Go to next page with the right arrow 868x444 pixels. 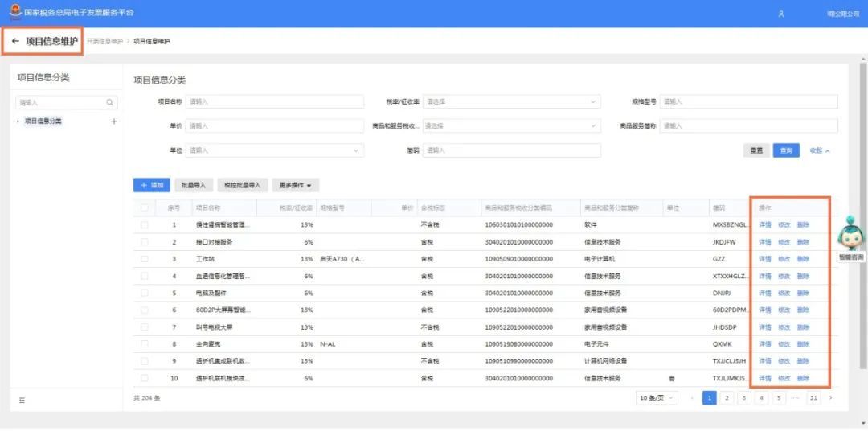coord(830,397)
